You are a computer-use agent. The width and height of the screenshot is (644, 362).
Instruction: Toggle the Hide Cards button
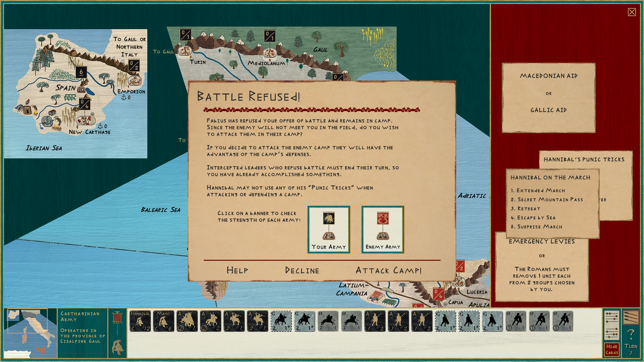click(611, 349)
